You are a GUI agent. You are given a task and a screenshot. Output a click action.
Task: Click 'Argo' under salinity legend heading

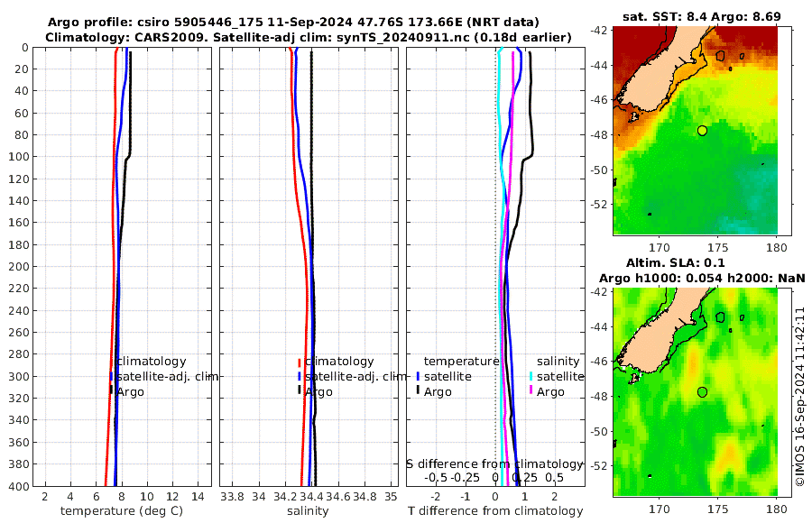point(550,392)
